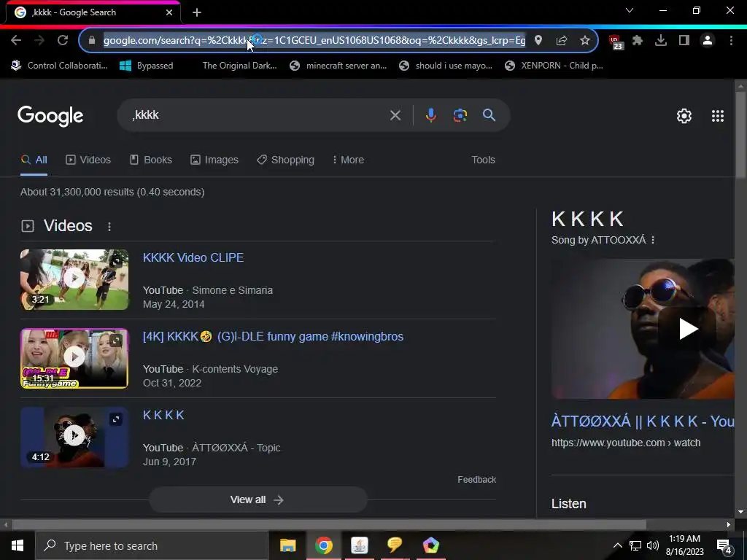Image resolution: width=747 pixels, height=560 pixels.
Task: Switch to the Images results tab
Action: [214, 160]
